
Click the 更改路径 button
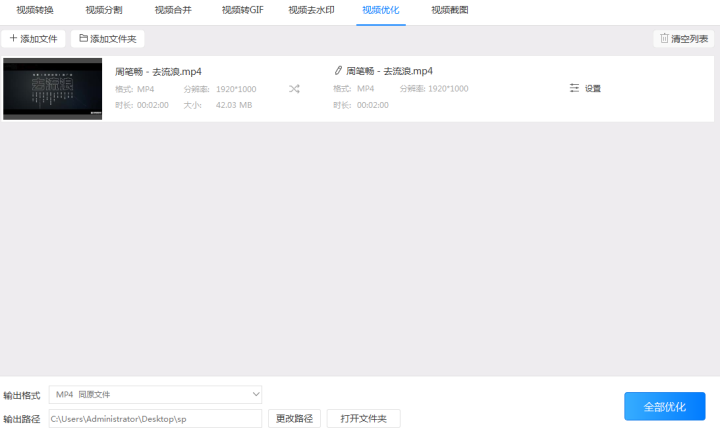[x=294, y=418]
